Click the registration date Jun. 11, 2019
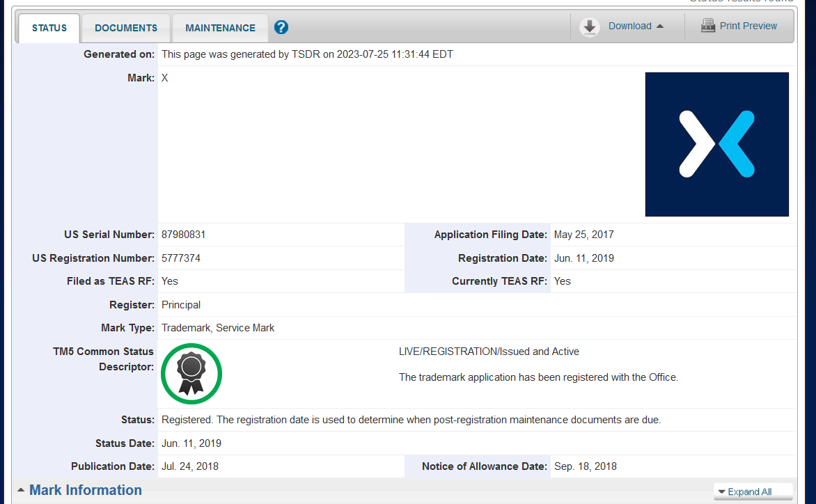Image resolution: width=816 pixels, height=504 pixels. (x=584, y=258)
